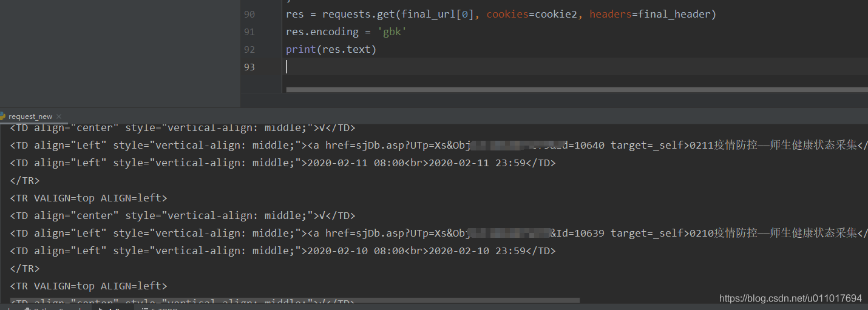The image size is (868, 310).
Task: Click '</TR>' line after 2020-02-10 dates
Action: tap(25, 268)
